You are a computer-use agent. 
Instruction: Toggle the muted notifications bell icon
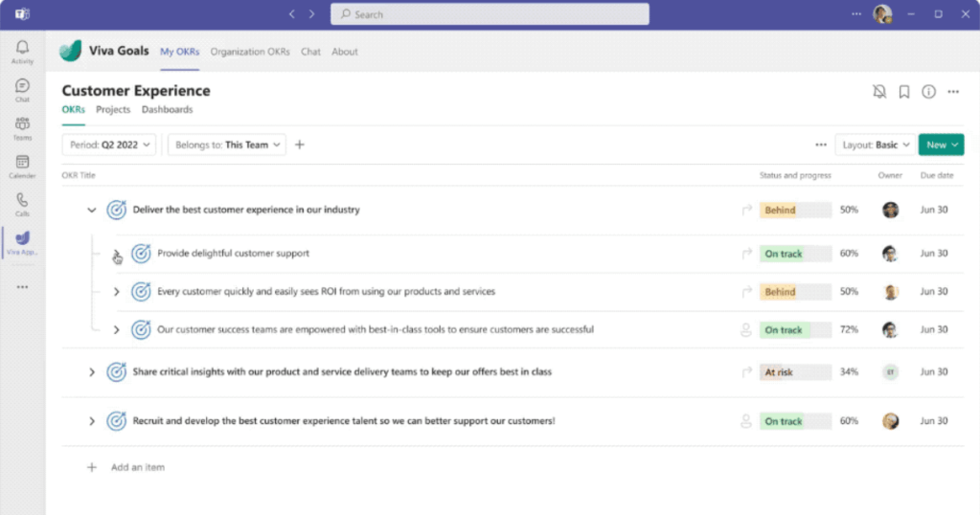click(879, 92)
